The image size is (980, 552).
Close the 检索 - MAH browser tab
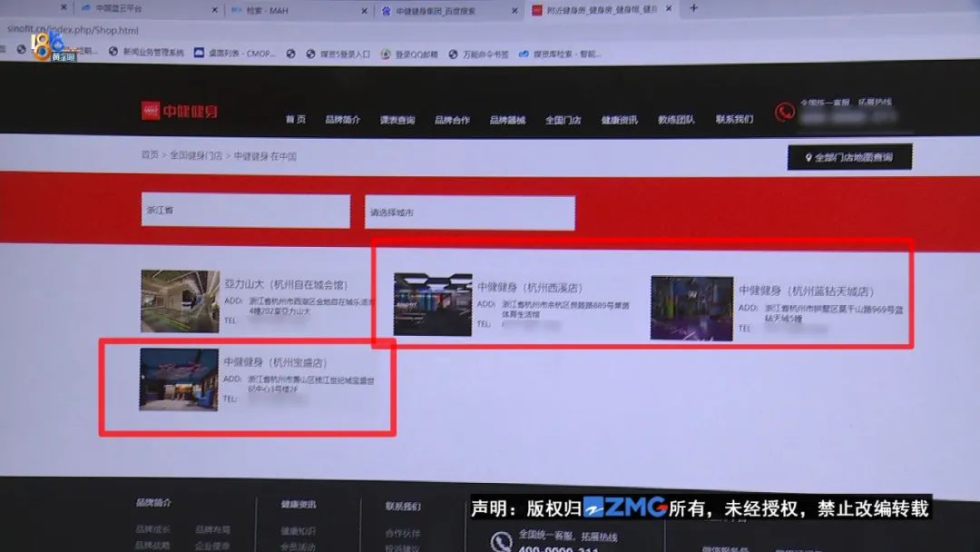click(365, 11)
